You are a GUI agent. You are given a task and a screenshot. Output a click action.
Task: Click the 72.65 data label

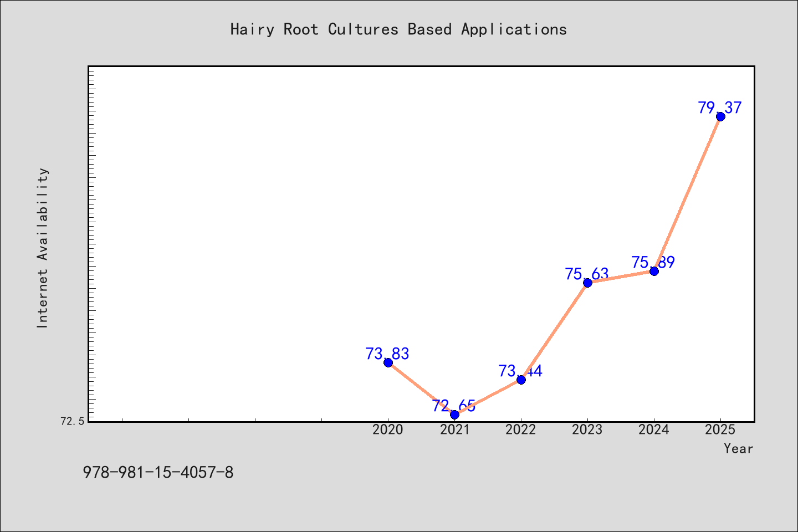pos(454,406)
